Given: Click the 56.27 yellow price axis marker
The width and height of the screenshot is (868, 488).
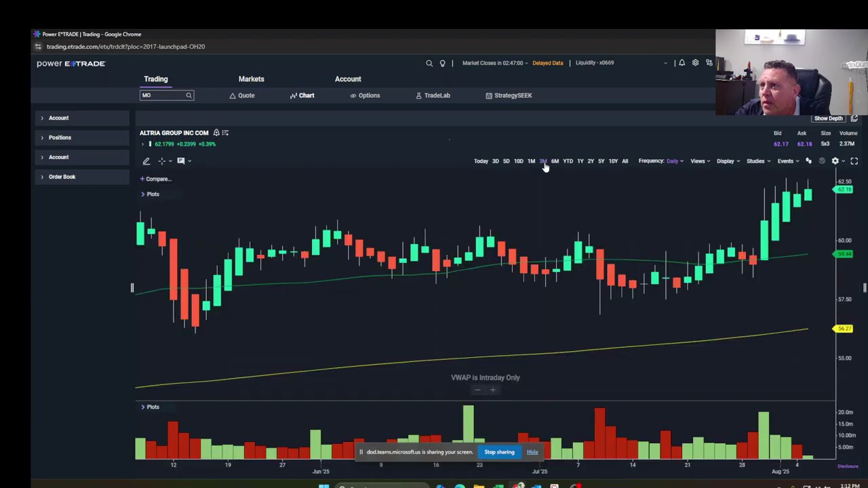Looking at the screenshot, I should pos(844,329).
